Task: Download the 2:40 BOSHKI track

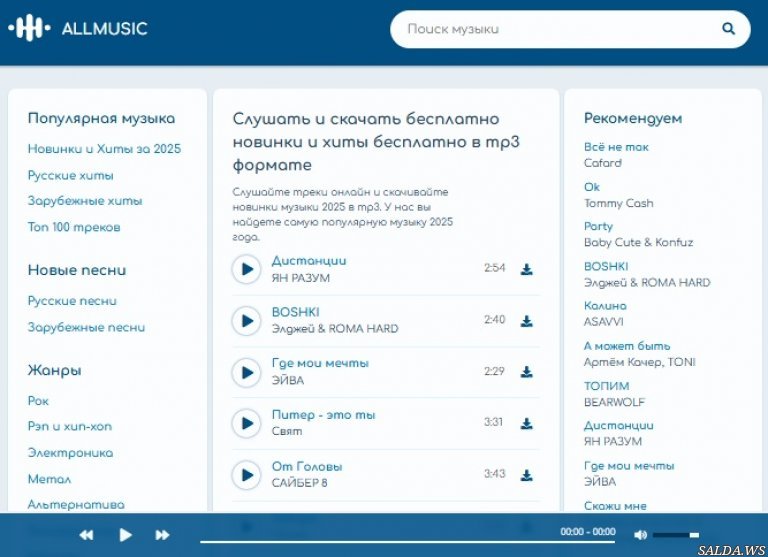Action: pyautogui.click(x=527, y=321)
